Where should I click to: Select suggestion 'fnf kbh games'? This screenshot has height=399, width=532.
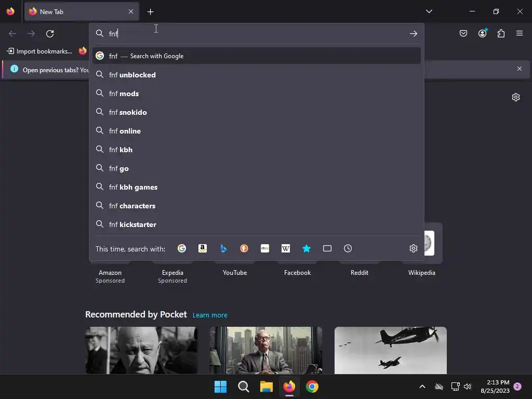click(257, 187)
